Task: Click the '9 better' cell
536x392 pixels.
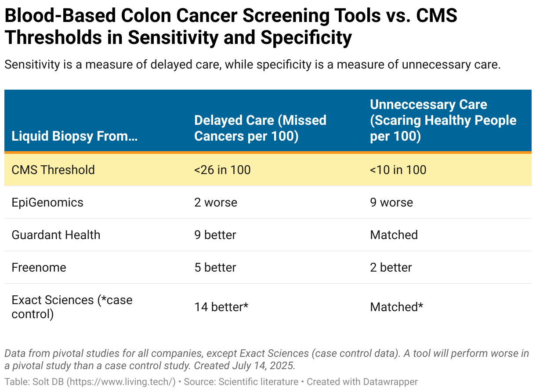Action: [215, 235]
